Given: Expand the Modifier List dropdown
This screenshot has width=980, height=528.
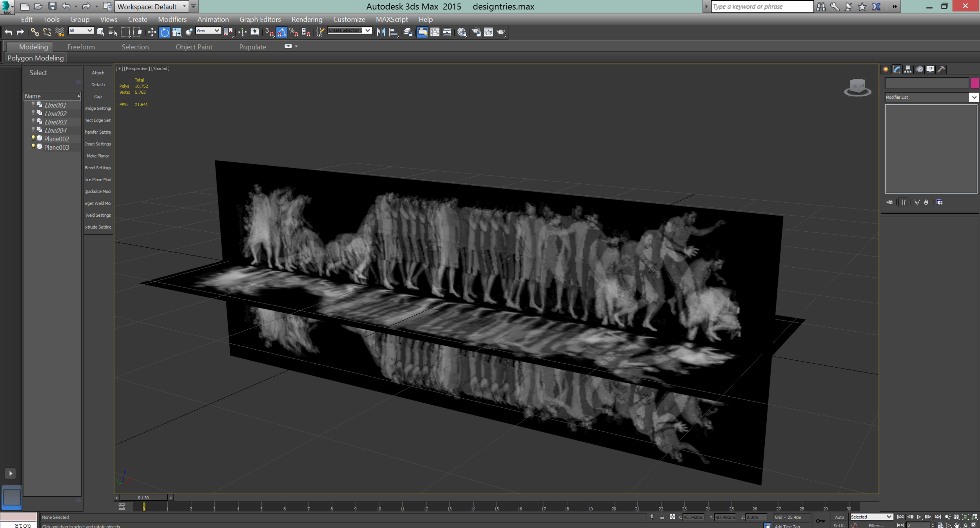Looking at the screenshot, I should click(974, 97).
